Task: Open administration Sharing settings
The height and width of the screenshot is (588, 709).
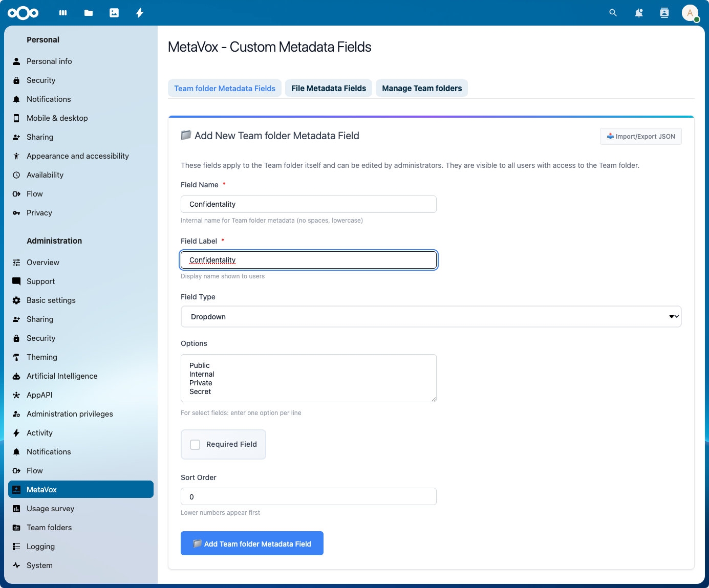Action: [x=81, y=319]
